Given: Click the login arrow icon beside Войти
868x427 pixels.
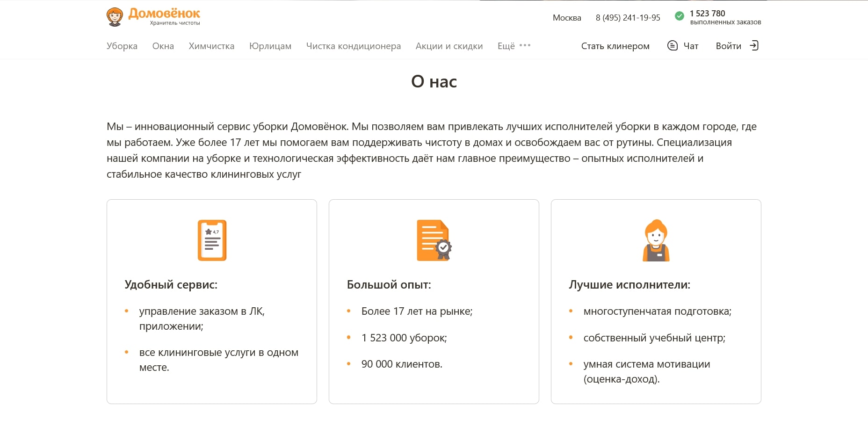Looking at the screenshot, I should pos(754,45).
